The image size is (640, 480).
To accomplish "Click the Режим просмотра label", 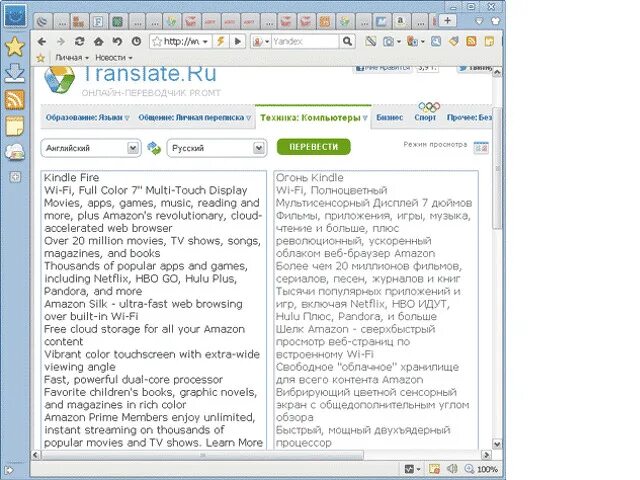I will coord(435,144).
